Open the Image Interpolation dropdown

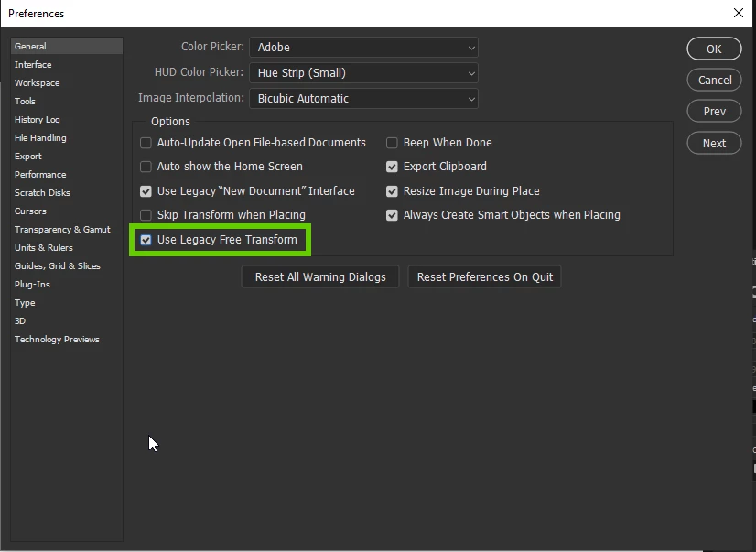pyautogui.click(x=363, y=98)
